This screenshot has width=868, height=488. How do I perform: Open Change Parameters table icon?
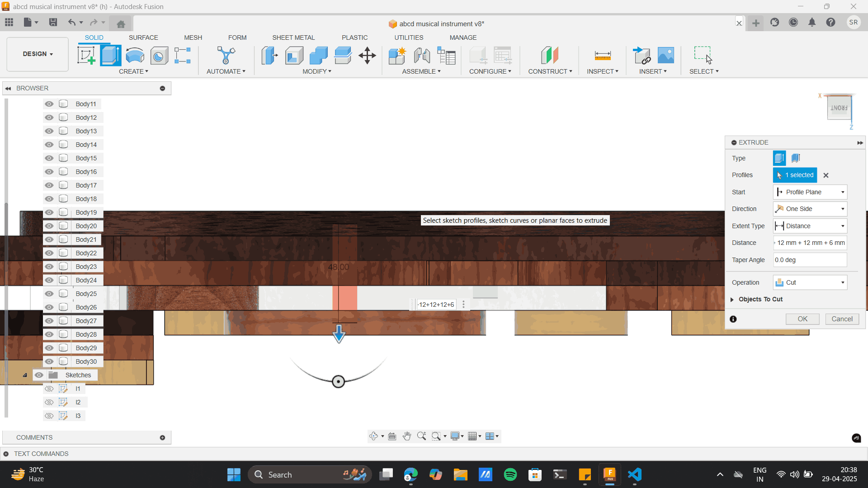[x=446, y=56]
